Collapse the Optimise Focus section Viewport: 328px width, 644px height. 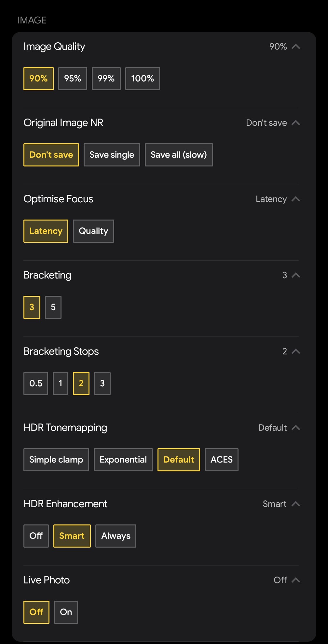(x=295, y=199)
